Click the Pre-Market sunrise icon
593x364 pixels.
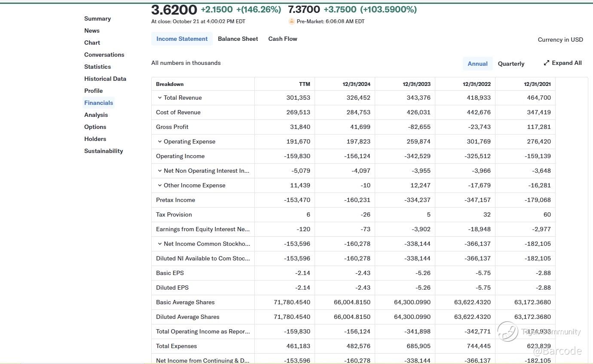(x=292, y=21)
